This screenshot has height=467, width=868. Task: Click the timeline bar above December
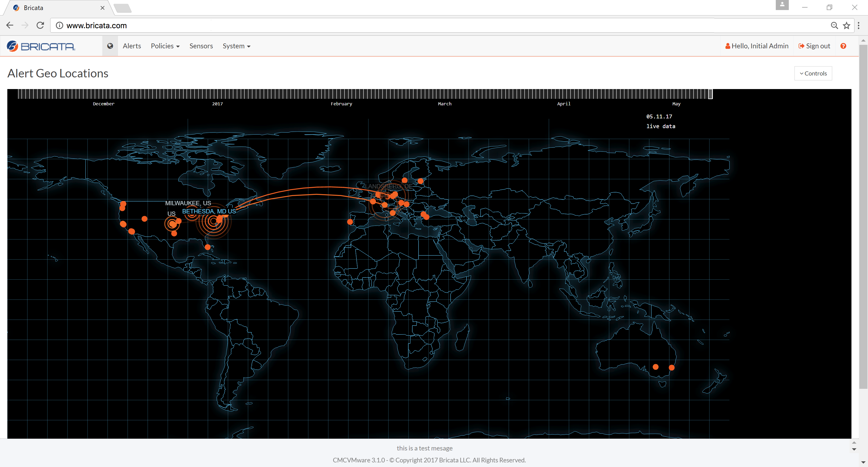[x=103, y=94]
